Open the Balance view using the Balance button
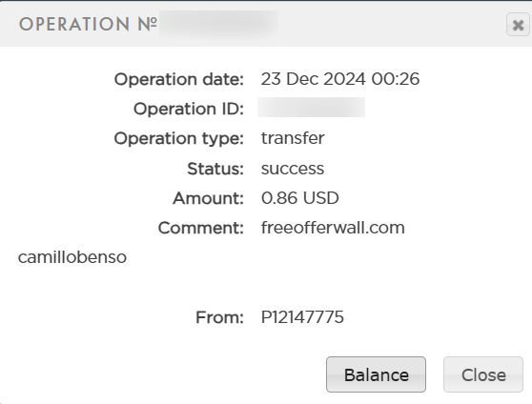The image size is (532, 404). tap(376, 374)
